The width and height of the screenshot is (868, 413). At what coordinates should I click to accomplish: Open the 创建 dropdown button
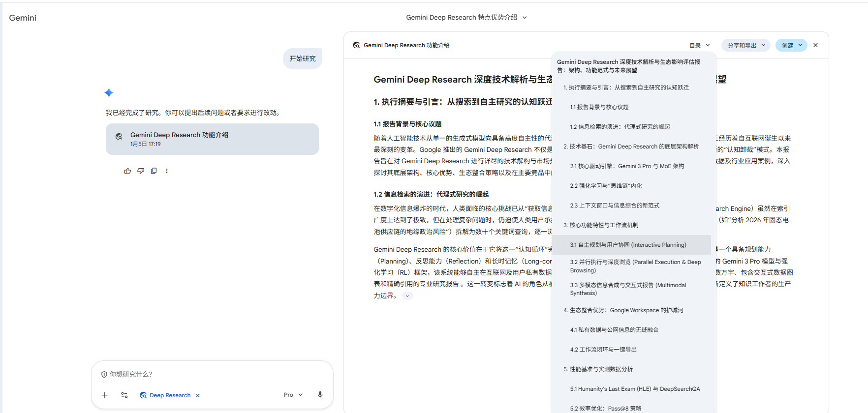(x=791, y=45)
